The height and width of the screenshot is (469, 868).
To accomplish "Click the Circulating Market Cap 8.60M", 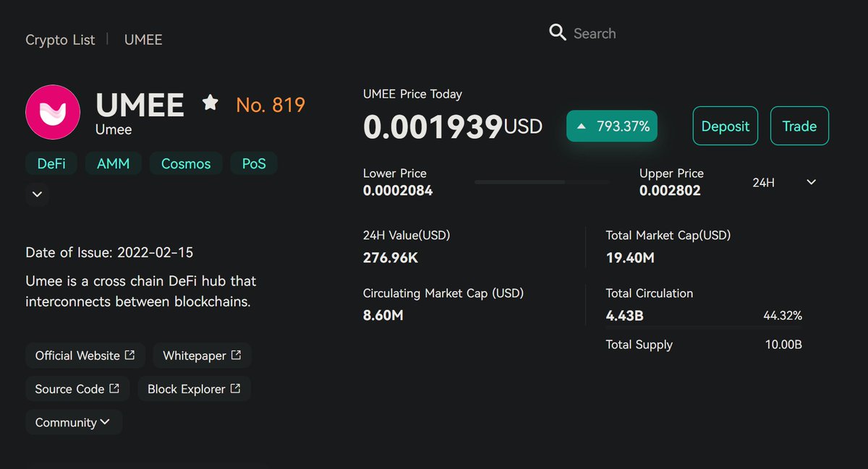I will click(383, 316).
